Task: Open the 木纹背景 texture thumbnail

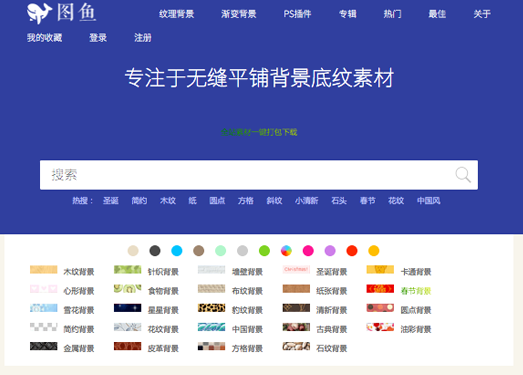Action: 44,270
